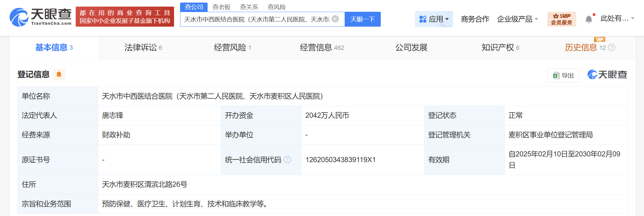
Task: Click the orange bell beside 登记信息
Action: [59, 74]
